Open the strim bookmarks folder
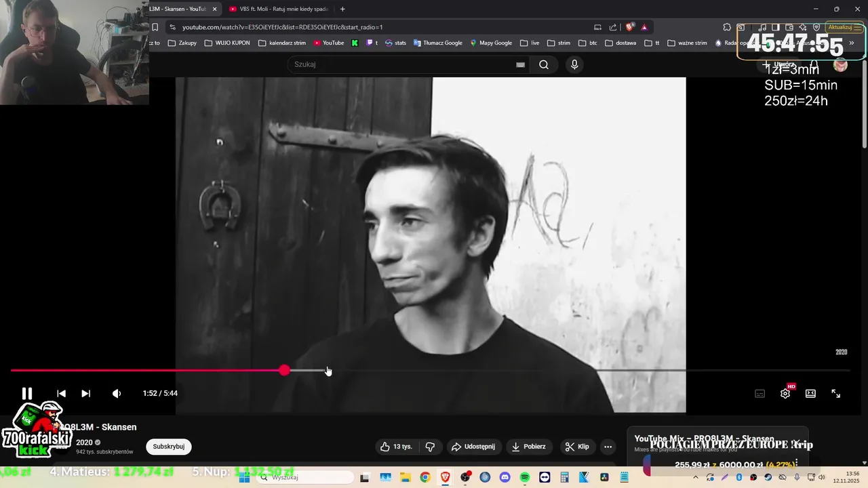The height and width of the screenshot is (488, 868). (x=559, y=43)
